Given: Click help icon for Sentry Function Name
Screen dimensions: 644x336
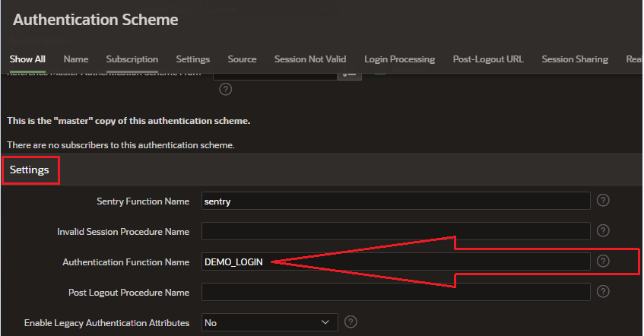Looking at the screenshot, I should coord(603,201).
